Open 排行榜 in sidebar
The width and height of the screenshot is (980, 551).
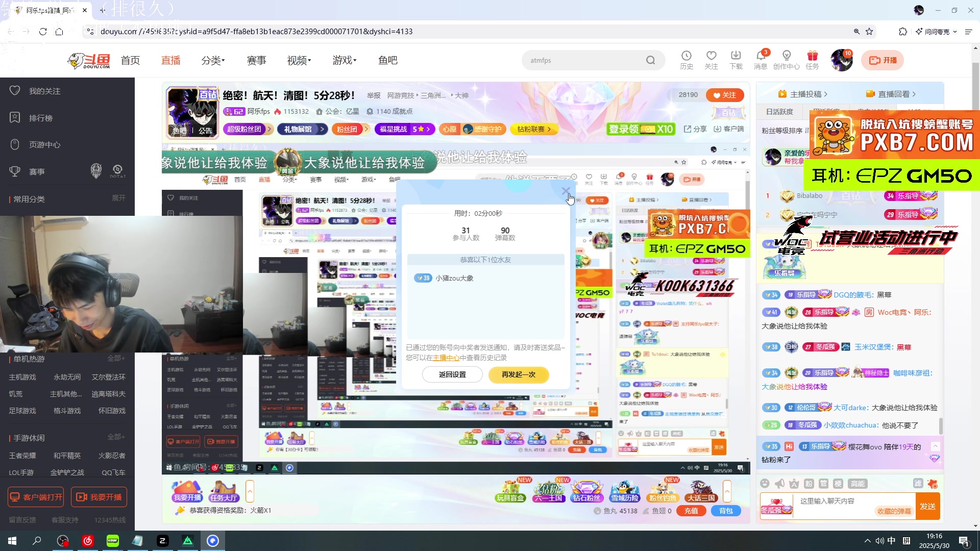click(x=41, y=118)
